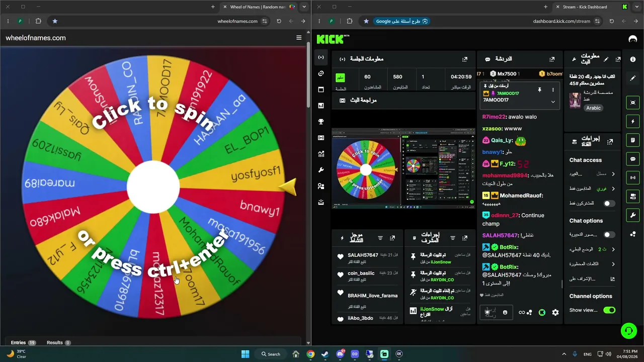Open the banned words setting chevron

click(613, 264)
